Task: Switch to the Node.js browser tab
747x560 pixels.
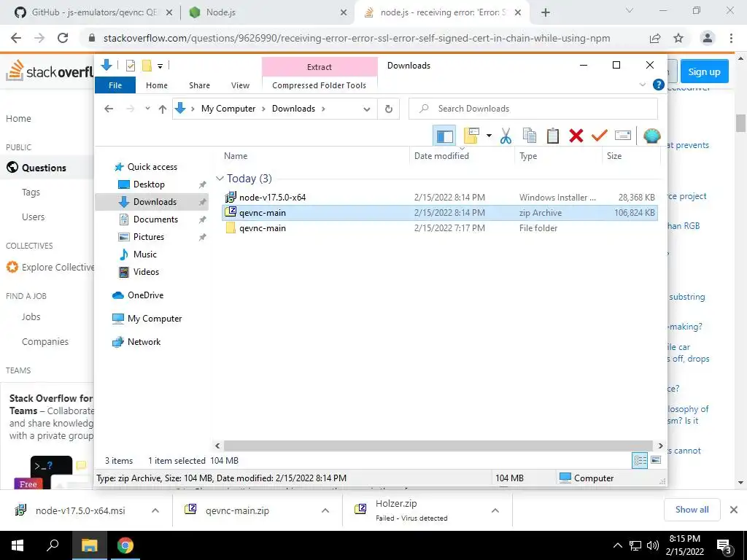Action: click(x=268, y=12)
